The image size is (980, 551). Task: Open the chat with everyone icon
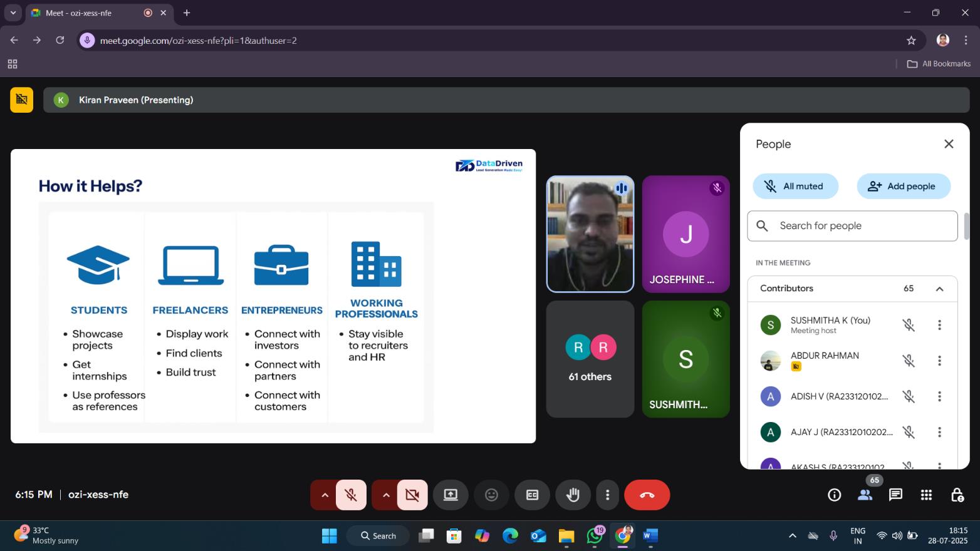895,495
